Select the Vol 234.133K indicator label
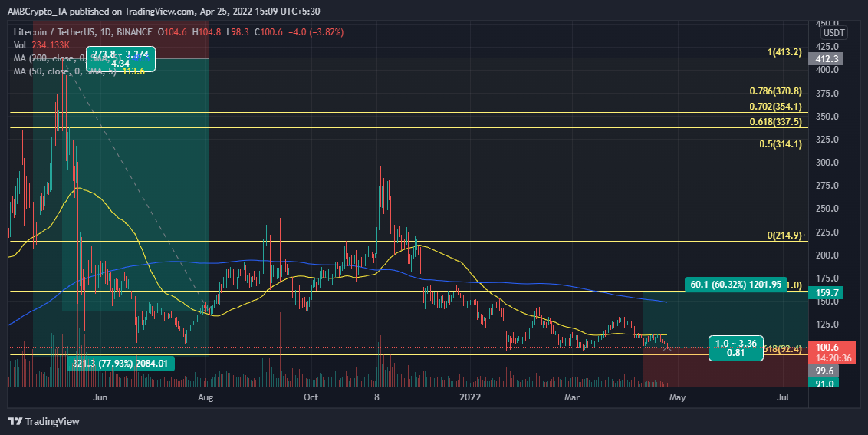The image size is (868, 435). click(x=41, y=45)
